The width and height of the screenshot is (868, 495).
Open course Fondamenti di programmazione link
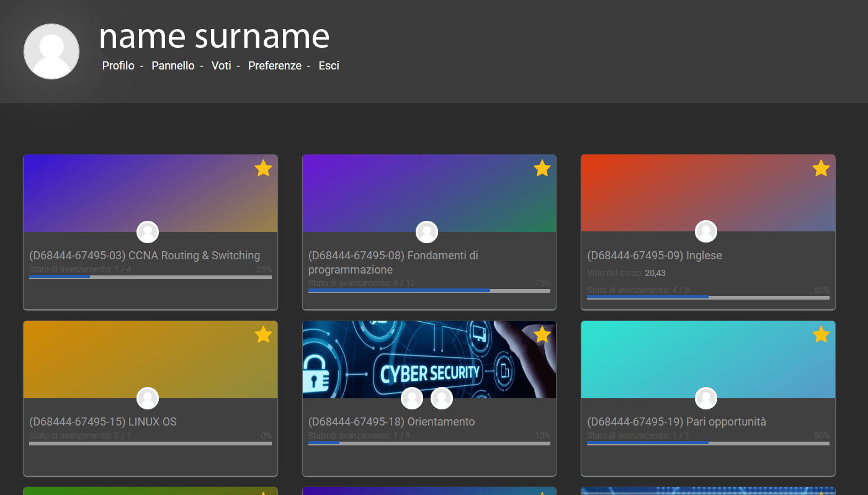[x=393, y=262]
